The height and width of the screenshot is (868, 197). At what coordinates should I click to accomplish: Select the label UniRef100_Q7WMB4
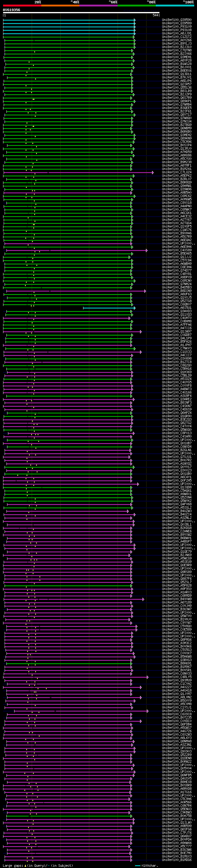[x=177, y=104]
